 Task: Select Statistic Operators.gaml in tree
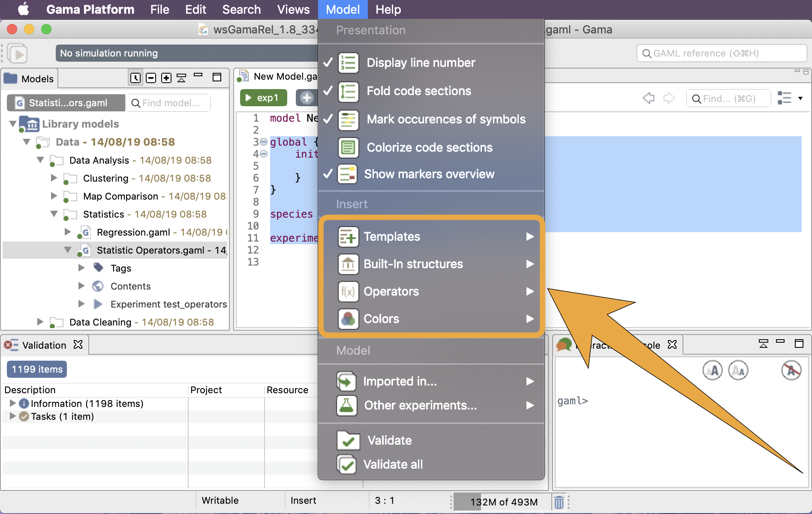click(x=115, y=250)
